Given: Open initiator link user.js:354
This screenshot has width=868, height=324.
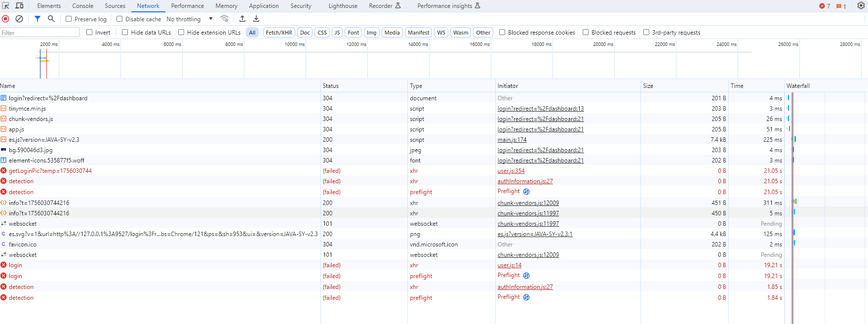Looking at the screenshot, I should pyautogui.click(x=511, y=171).
